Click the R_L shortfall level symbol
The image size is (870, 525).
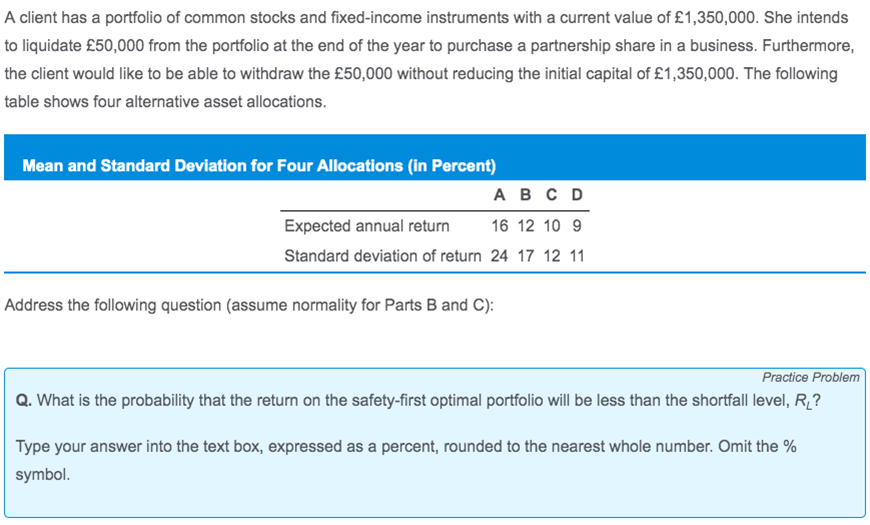pyautogui.click(x=803, y=401)
